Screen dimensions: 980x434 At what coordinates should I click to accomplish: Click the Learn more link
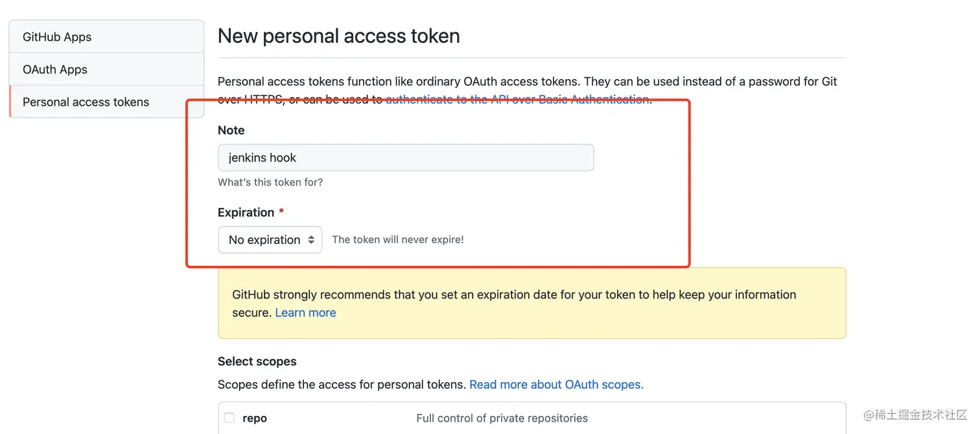pos(305,313)
